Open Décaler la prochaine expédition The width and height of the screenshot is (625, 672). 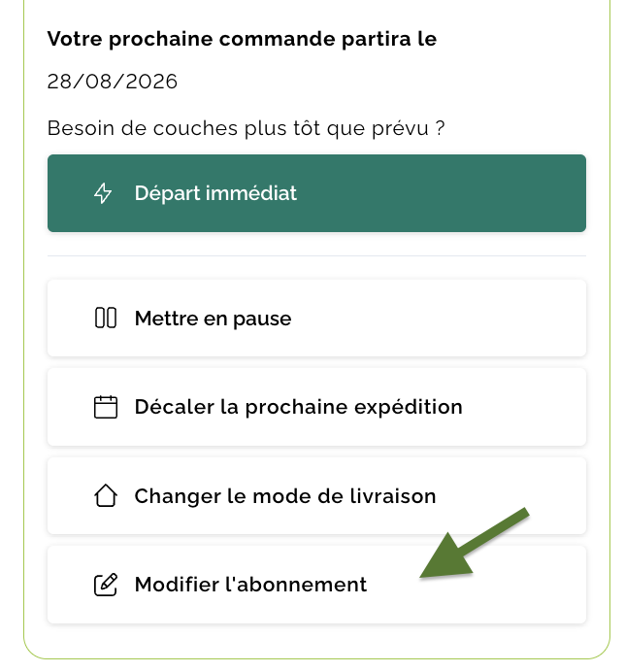coord(316,407)
